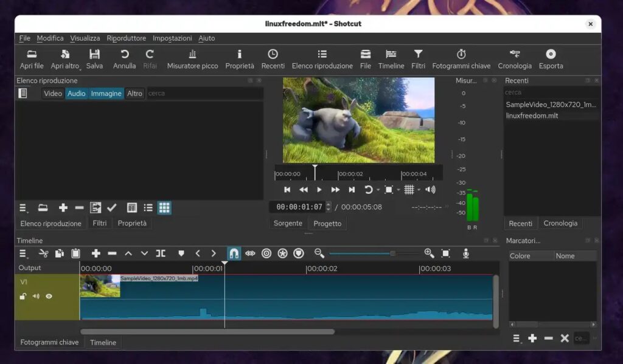
Task: Disable the magnet snapping toggle in timeline
Action: point(234,253)
